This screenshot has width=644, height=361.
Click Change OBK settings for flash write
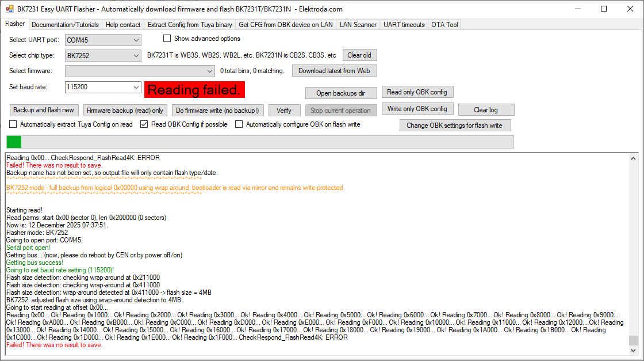[455, 126]
